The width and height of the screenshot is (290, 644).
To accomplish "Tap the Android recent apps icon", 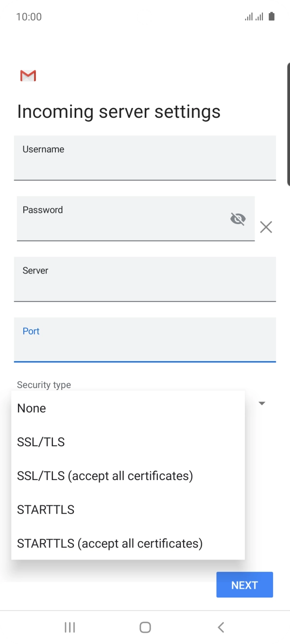I will tap(70, 627).
